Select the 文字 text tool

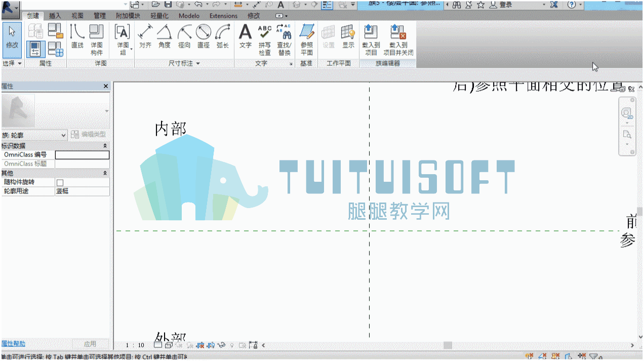tap(246, 36)
